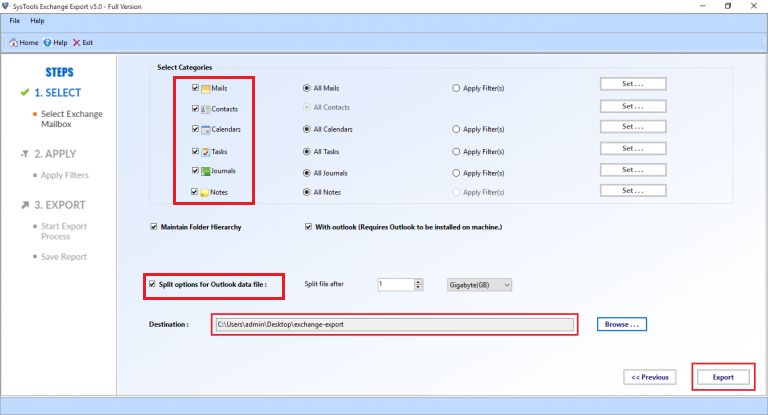
Task: Click the yellow Notes icon
Action: (205, 193)
